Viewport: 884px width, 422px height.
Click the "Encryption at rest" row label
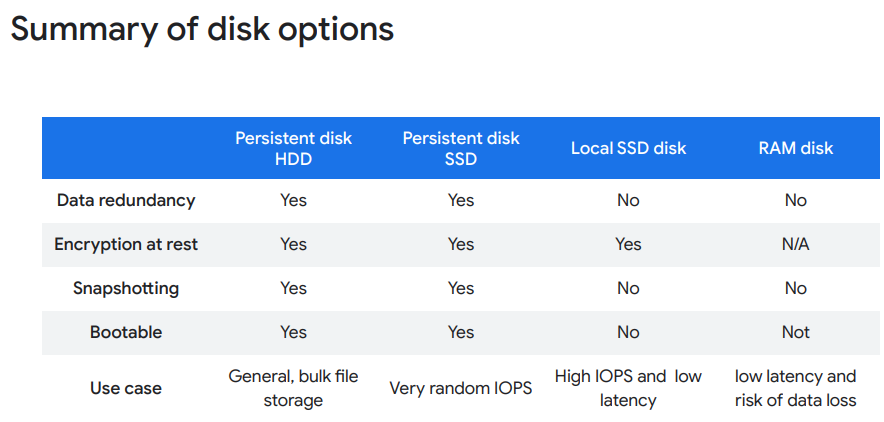[126, 244]
